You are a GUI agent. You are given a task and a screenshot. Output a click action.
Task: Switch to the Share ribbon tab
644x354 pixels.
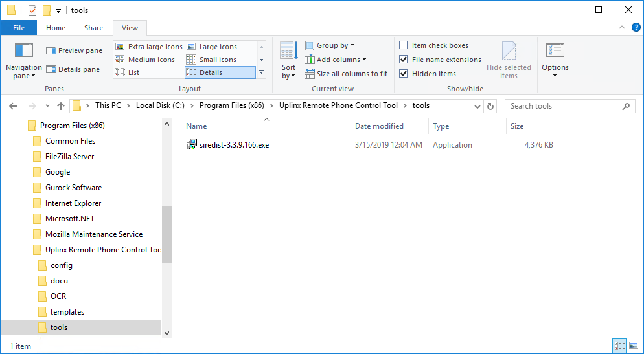[x=93, y=28]
